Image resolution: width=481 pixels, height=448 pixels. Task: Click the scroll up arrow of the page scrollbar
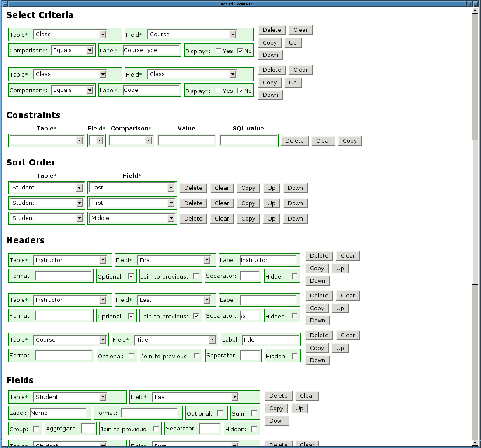[x=475, y=10]
